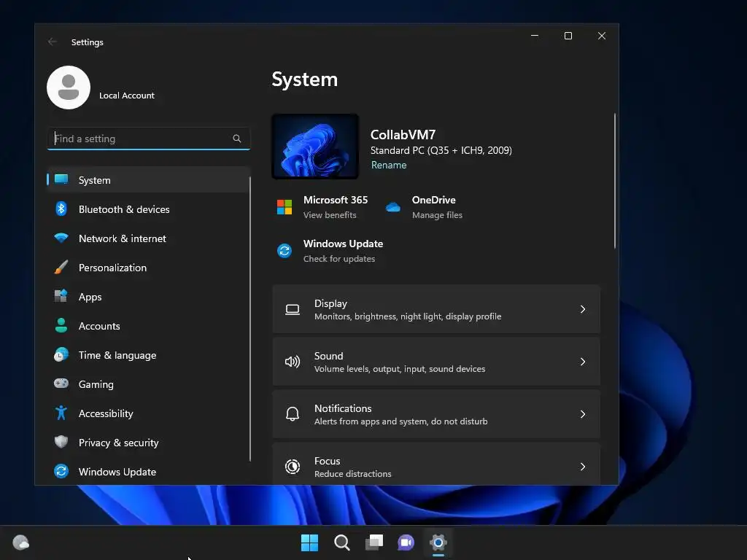Click the Microsoft 365 colored logo
Screen dimensions: 747x560
pyautogui.click(x=285, y=207)
